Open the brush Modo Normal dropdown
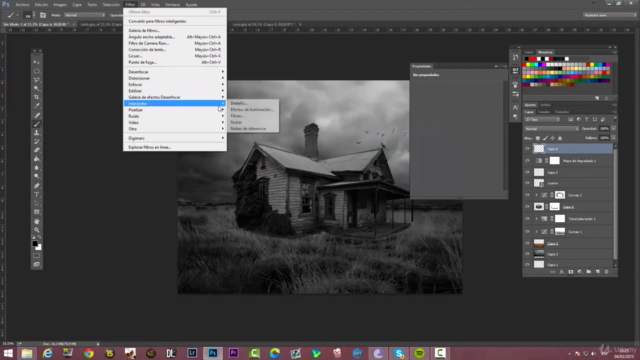Image resolution: width=640 pixels, height=360 pixels. coord(84,15)
